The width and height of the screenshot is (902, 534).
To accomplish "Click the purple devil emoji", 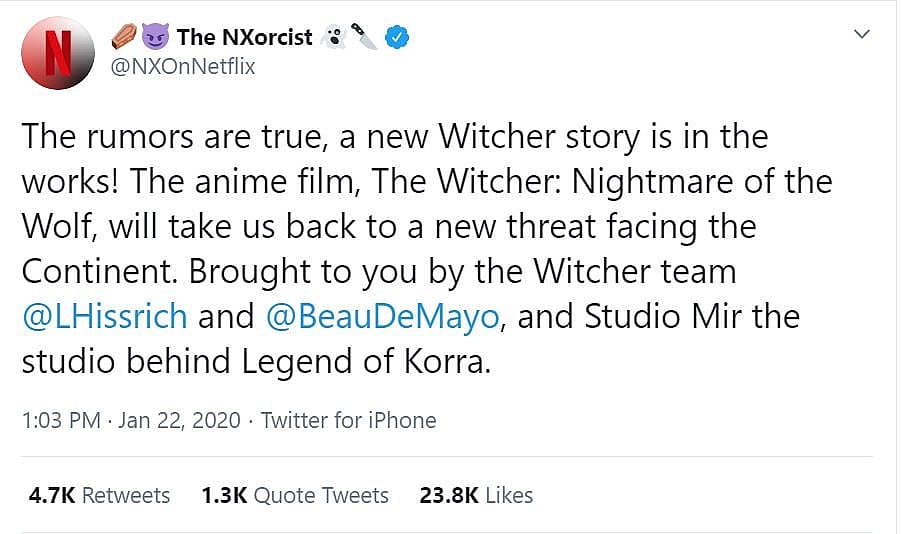I will pyautogui.click(x=155, y=38).
